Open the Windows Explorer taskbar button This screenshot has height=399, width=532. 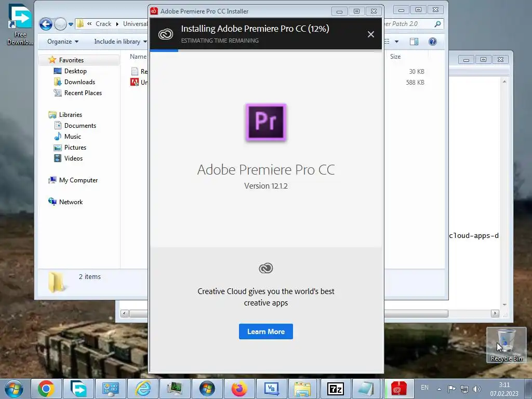click(303, 389)
